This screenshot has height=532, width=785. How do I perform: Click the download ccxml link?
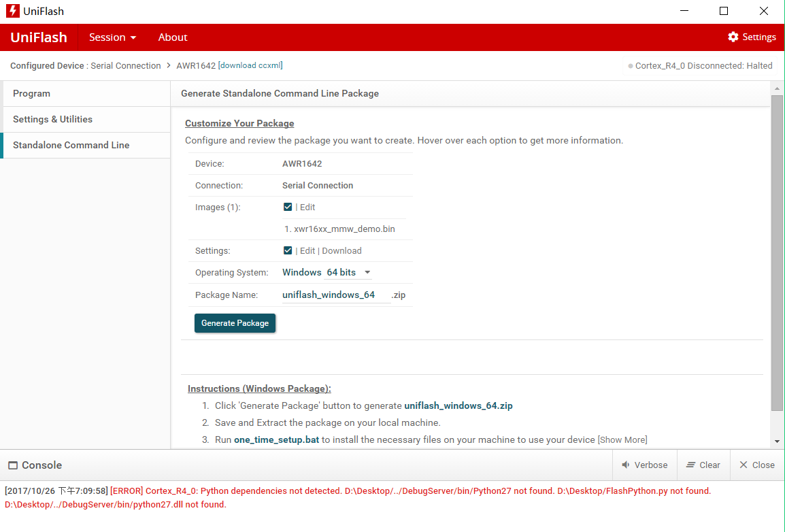click(250, 65)
